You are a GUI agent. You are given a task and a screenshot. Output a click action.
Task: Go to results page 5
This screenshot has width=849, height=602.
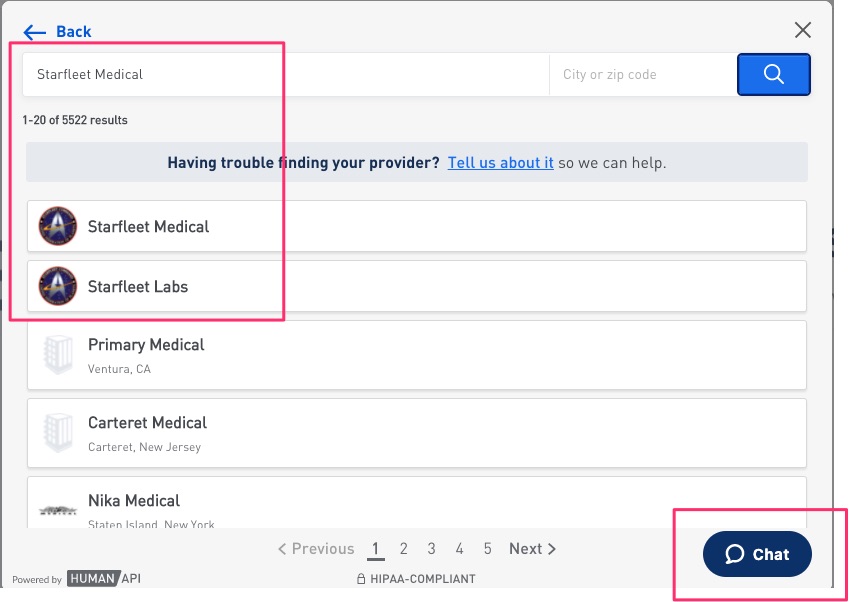(x=487, y=549)
